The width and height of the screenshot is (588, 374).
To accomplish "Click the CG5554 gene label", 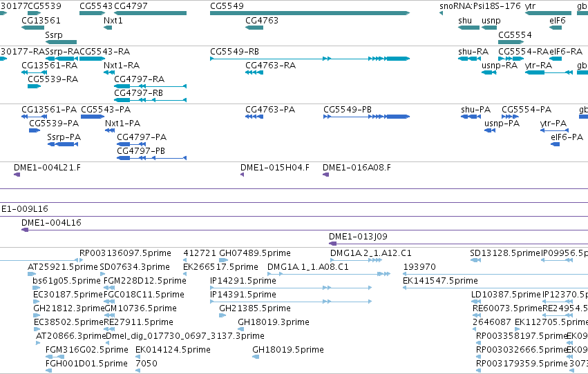I will [515, 35].
